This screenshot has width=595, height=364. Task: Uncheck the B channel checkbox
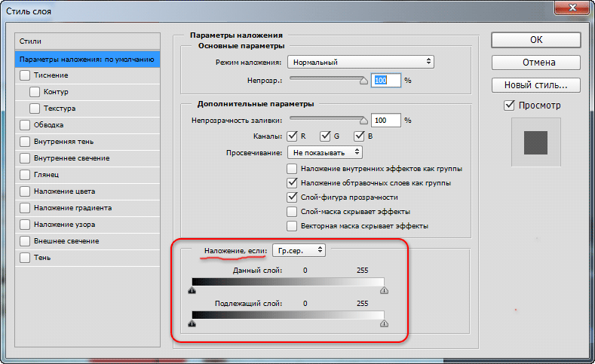point(359,136)
